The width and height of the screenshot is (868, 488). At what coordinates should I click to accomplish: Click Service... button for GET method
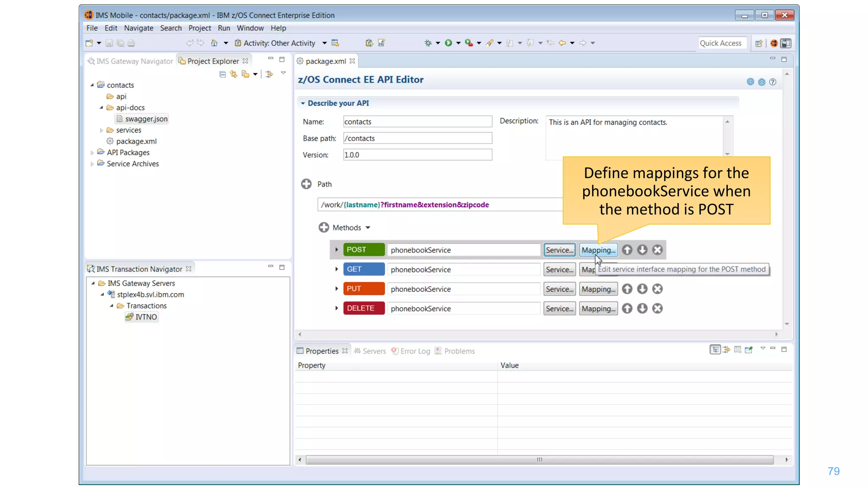point(559,269)
